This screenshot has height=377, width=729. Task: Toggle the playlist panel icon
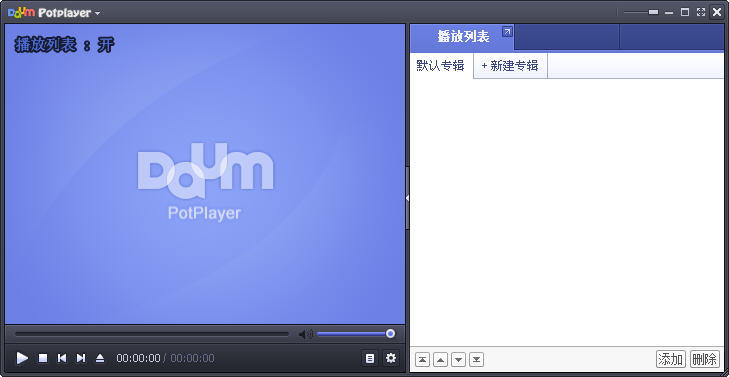coord(370,358)
